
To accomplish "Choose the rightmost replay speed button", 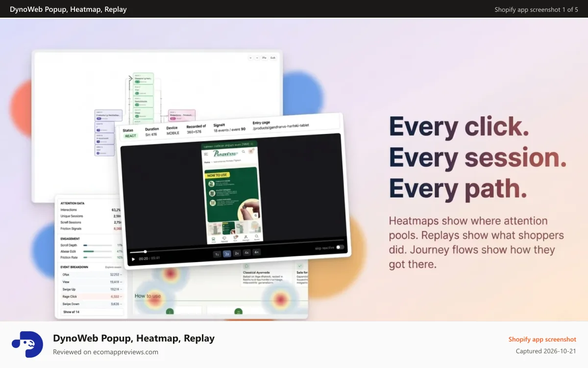I will 257,252.
